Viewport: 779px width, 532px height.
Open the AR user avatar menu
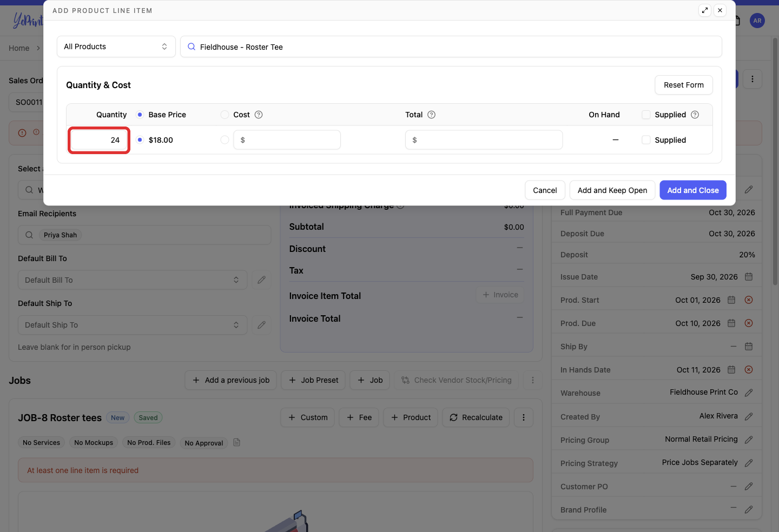point(757,21)
